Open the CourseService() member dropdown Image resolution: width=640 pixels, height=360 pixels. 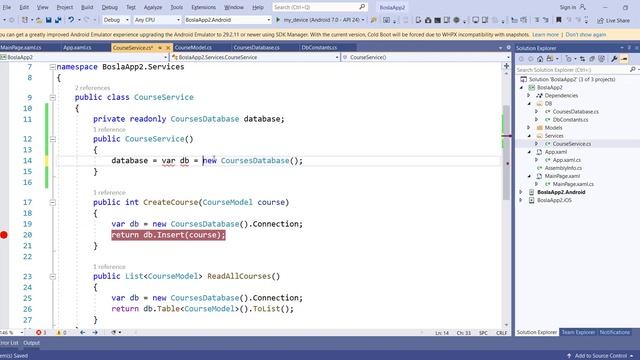pos(508,58)
